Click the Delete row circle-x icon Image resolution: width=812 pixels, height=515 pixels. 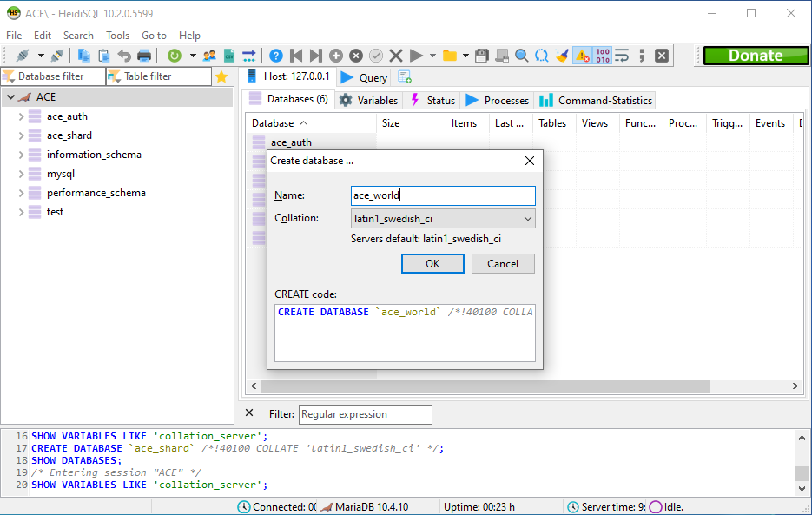[x=356, y=56]
